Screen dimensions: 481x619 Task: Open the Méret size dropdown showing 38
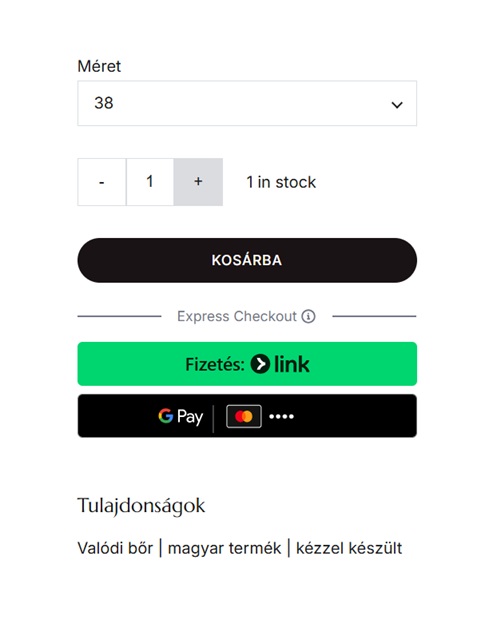[247, 103]
